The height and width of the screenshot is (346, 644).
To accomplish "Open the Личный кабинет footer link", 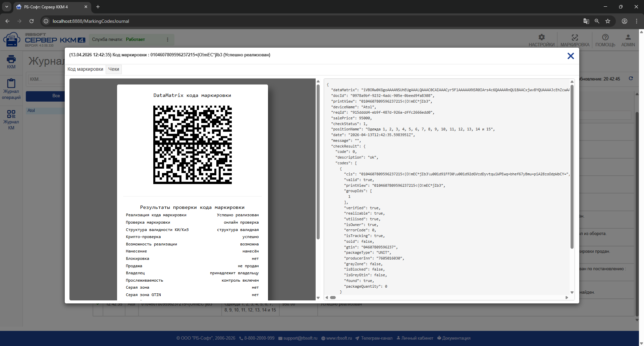I will [415, 338].
